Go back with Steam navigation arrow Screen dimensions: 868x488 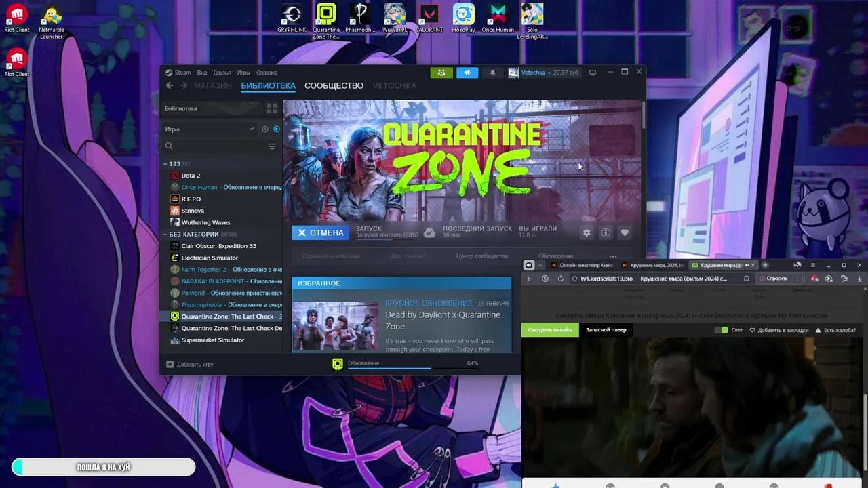[x=170, y=85]
